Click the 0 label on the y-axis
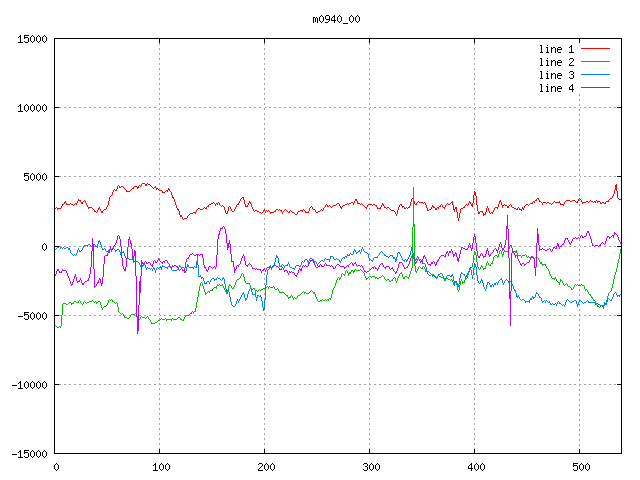Viewport: 640px width, 480px height. (x=44, y=247)
